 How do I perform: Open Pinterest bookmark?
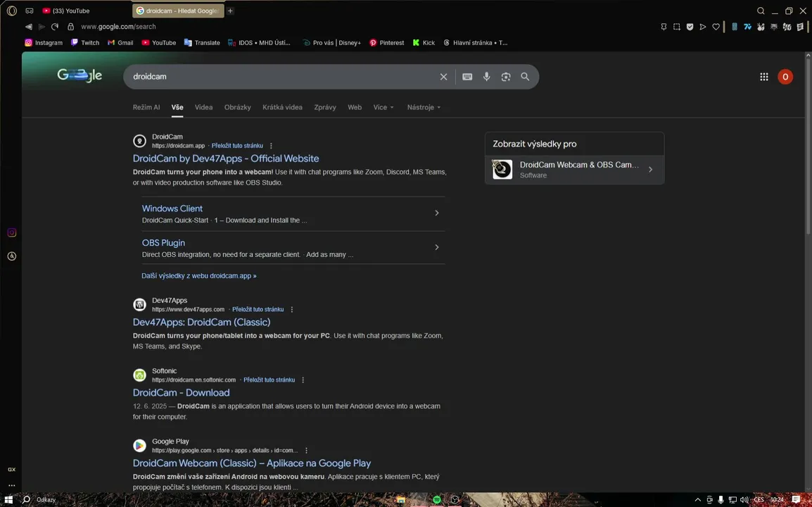point(386,42)
